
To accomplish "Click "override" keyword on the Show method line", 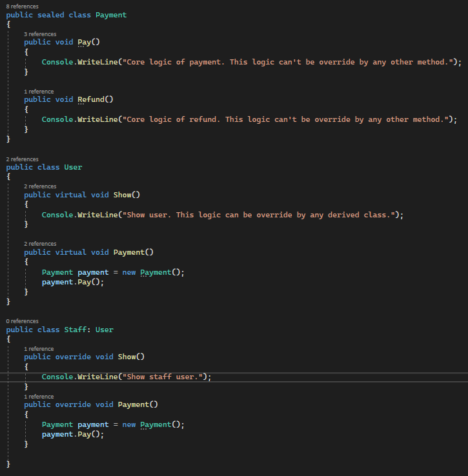I will pyautogui.click(x=73, y=357).
